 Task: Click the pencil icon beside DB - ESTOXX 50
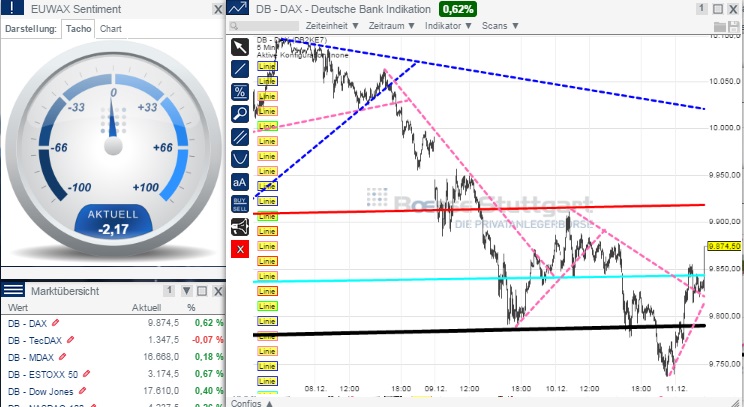point(86,374)
